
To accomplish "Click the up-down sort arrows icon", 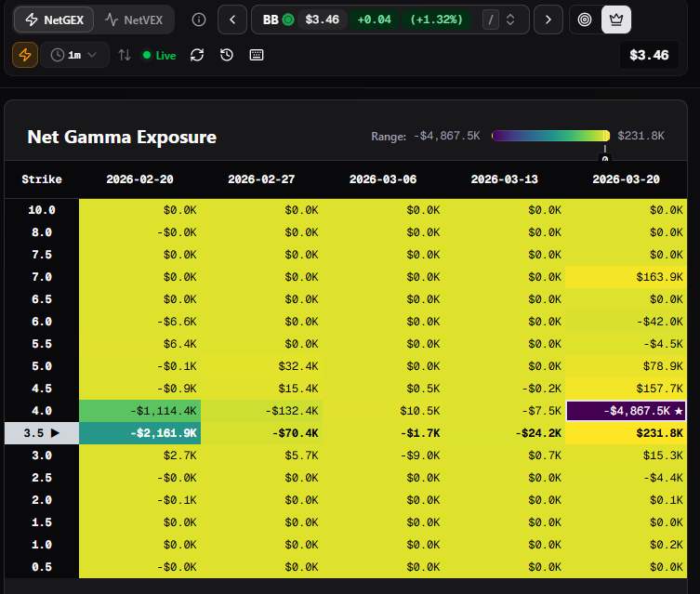I will (125, 55).
